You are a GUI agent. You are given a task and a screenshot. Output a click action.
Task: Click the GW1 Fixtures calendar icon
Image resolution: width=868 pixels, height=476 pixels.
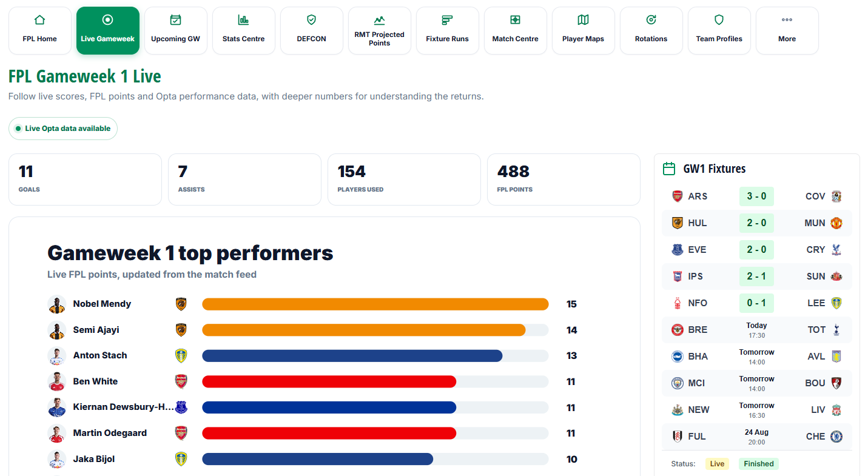pos(669,169)
